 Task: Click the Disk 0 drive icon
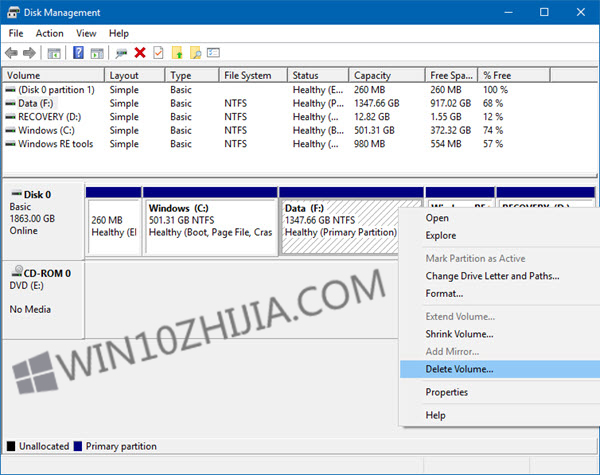(16, 193)
